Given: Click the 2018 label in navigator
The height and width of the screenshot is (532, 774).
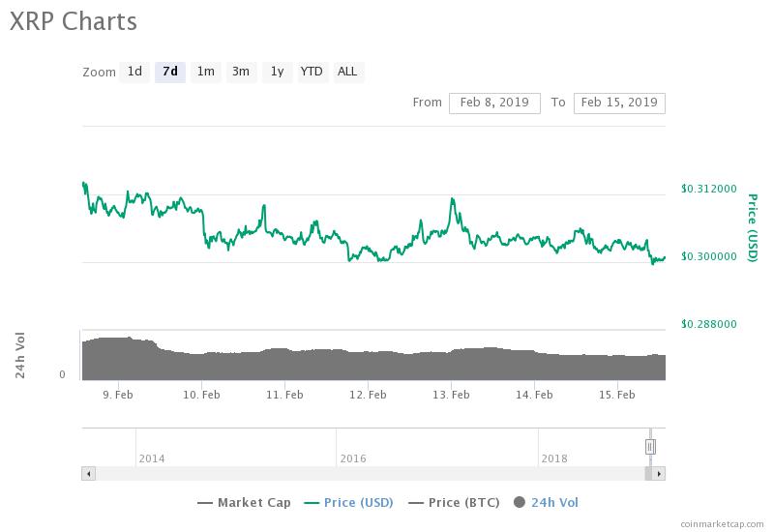Looking at the screenshot, I should pyautogui.click(x=554, y=458).
